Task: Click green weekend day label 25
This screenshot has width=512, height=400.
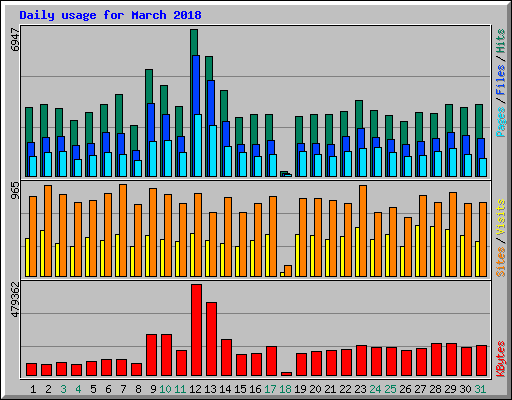Action: tap(390, 389)
